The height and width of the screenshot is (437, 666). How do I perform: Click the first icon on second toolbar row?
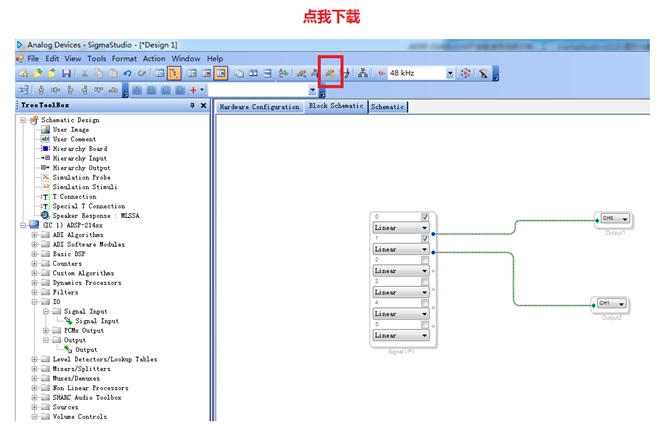[24, 90]
